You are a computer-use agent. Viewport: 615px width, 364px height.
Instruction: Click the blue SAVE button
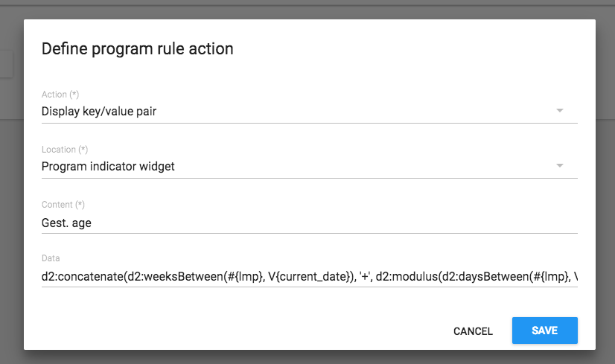point(545,331)
